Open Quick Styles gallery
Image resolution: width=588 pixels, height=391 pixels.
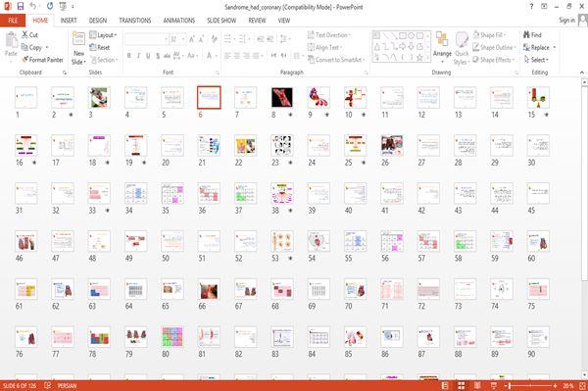click(462, 48)
